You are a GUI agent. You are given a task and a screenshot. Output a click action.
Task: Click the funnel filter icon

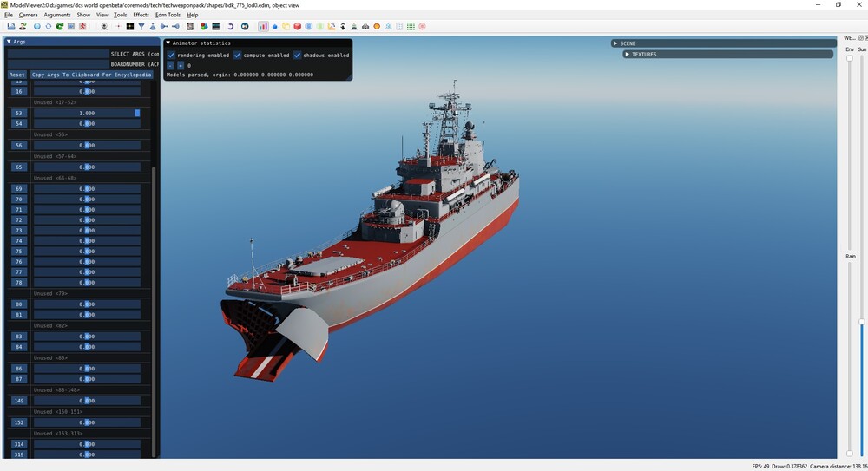point(141,26)
